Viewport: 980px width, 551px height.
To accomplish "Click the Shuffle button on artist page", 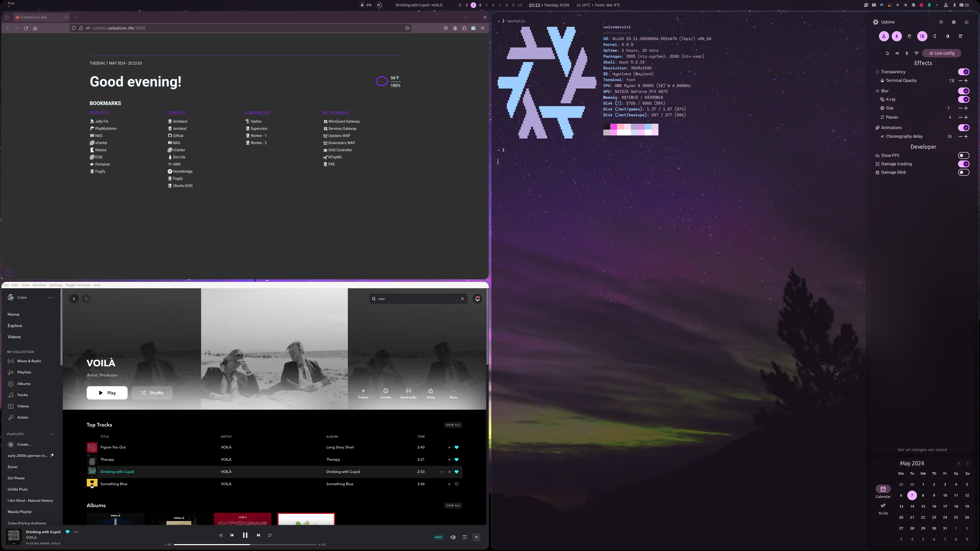I will [152, 393].
